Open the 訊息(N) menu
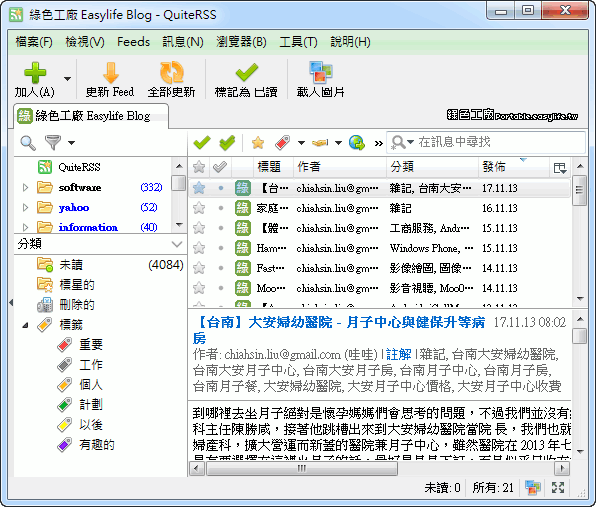This screenshot has width=596, height=507. coord(183,42)
